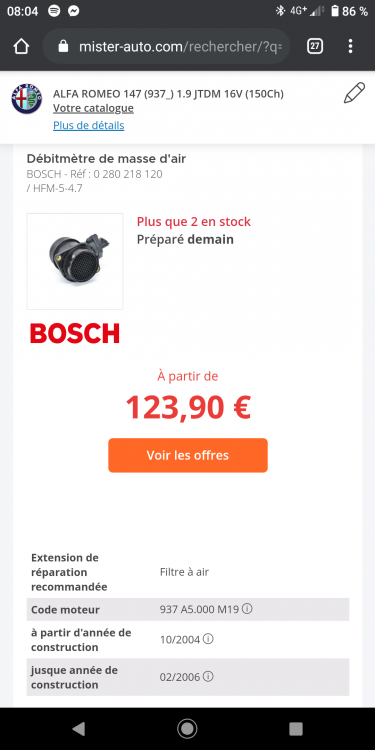Tap the Spotify notification icon in status bar
The image size is (375, 750).
click(54, 11)
